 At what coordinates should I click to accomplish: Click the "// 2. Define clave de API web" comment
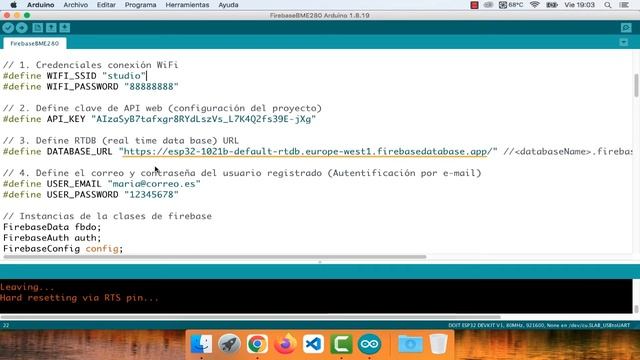point(162,108)
